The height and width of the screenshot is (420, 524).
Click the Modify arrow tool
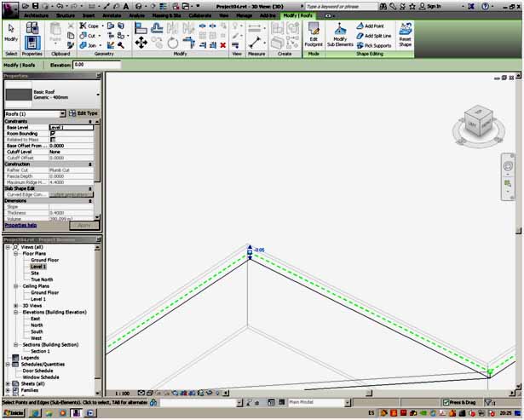pyautogui.click(x=11, y=32)
